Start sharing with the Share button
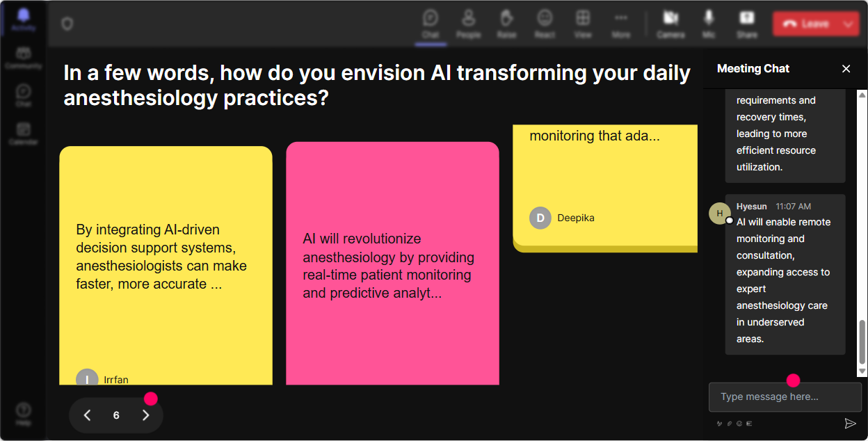Screen dimensions: 868x441 coord(747,24)
